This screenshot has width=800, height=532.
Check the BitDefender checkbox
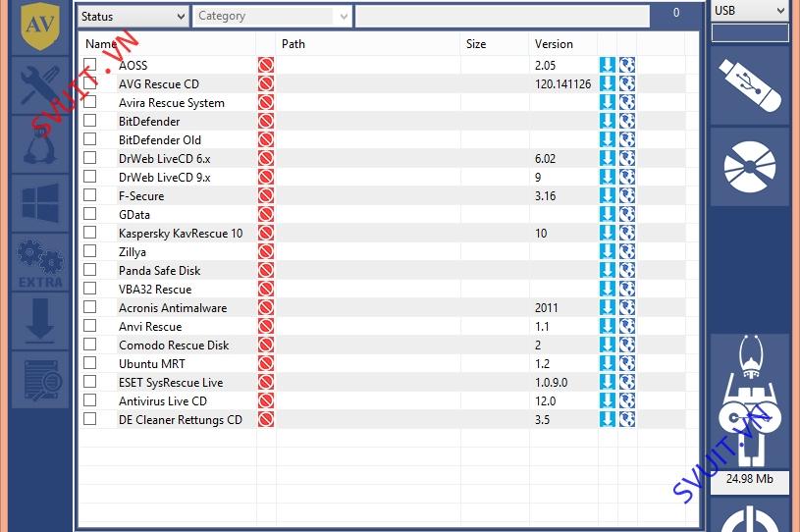(x=89, y=121)
